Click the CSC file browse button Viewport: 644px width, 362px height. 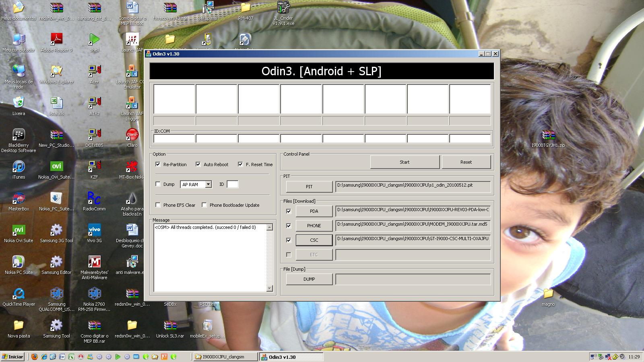314,240
